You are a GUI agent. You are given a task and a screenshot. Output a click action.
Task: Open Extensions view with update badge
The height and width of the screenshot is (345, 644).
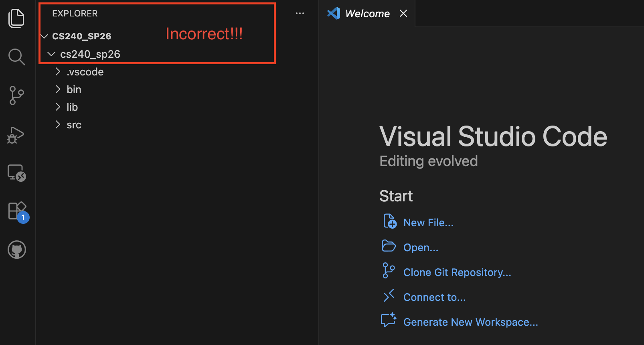click(17, 211)
